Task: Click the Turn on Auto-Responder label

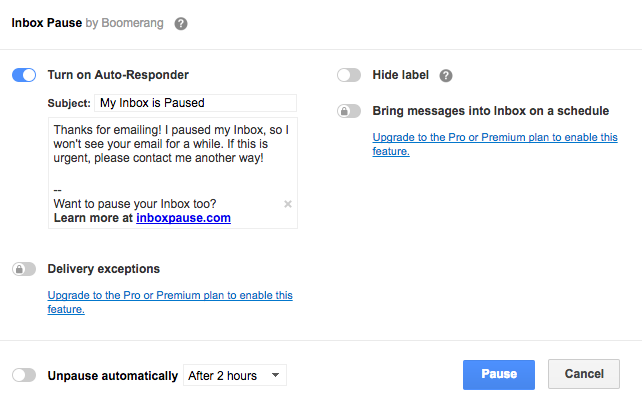Action: coord(118,75)
